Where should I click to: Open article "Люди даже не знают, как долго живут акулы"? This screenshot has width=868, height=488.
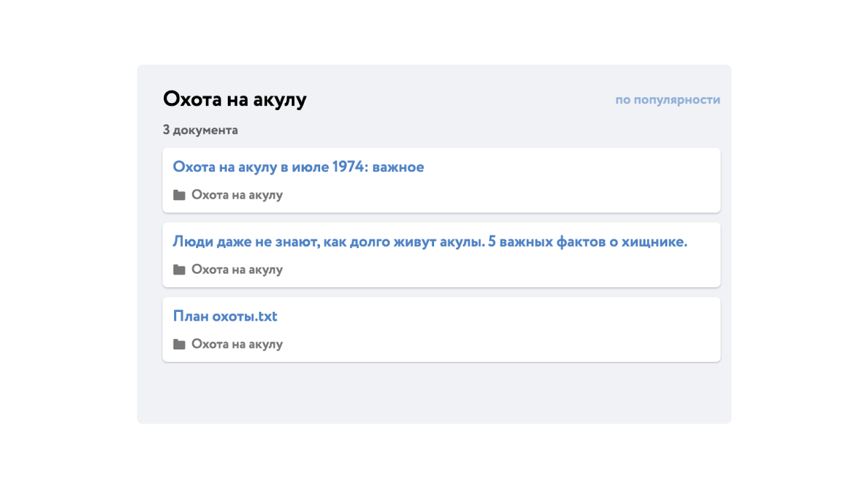point(430,242)
